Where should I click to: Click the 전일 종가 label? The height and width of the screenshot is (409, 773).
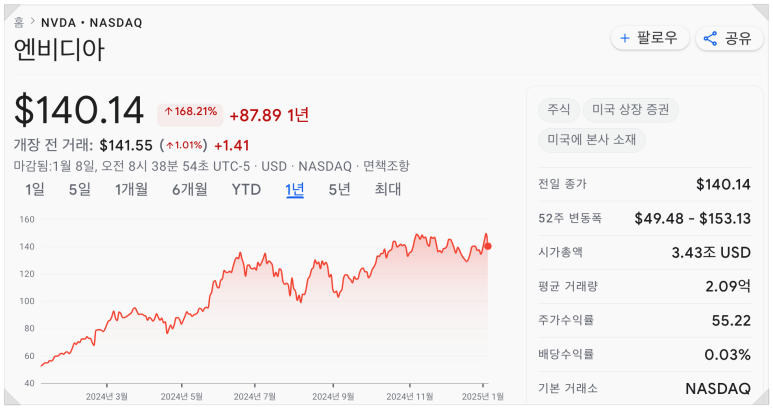562,184
